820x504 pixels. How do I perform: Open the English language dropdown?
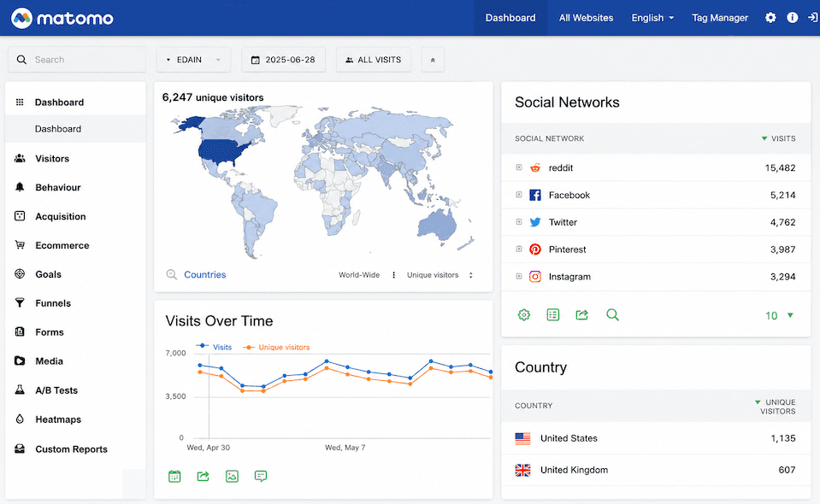[x=652, y=18]
